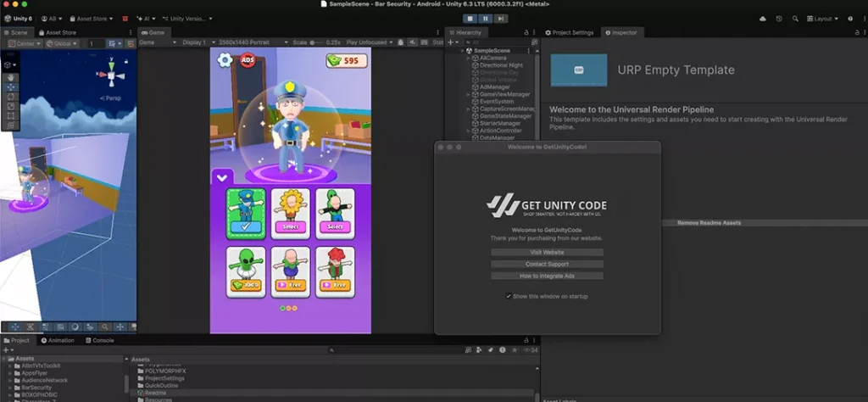
Task: Open the account AB dropdown
Action: tap(52, 19)
